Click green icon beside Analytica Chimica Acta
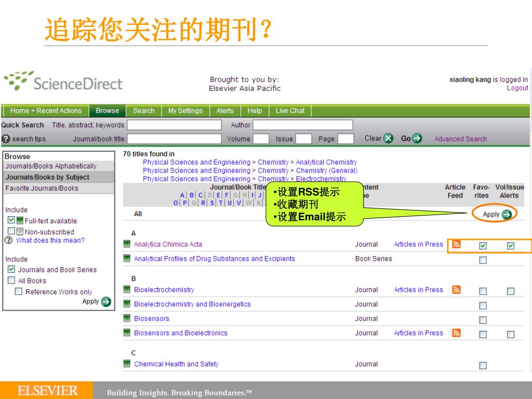532x399 pixels. (x=127, y=244)
